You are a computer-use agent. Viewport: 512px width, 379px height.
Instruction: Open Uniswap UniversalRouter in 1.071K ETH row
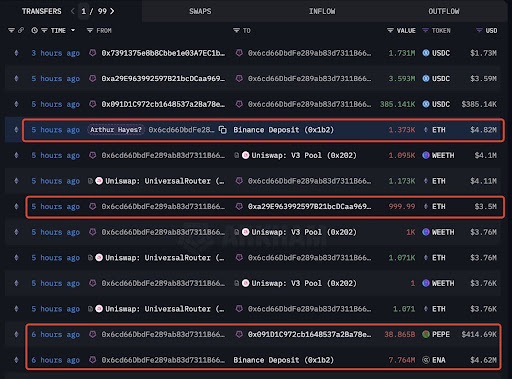coord(165,258)
